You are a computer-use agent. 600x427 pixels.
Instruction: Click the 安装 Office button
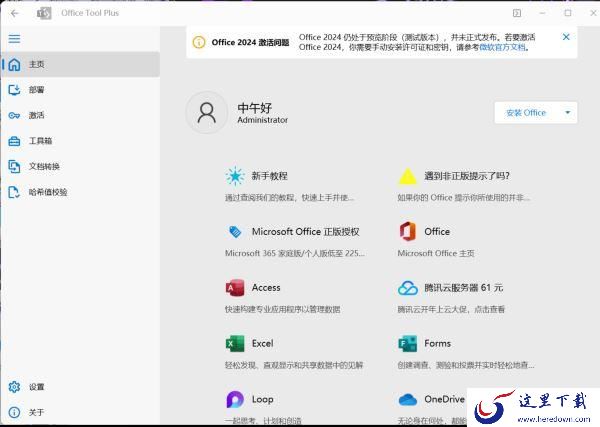[526, 112]
